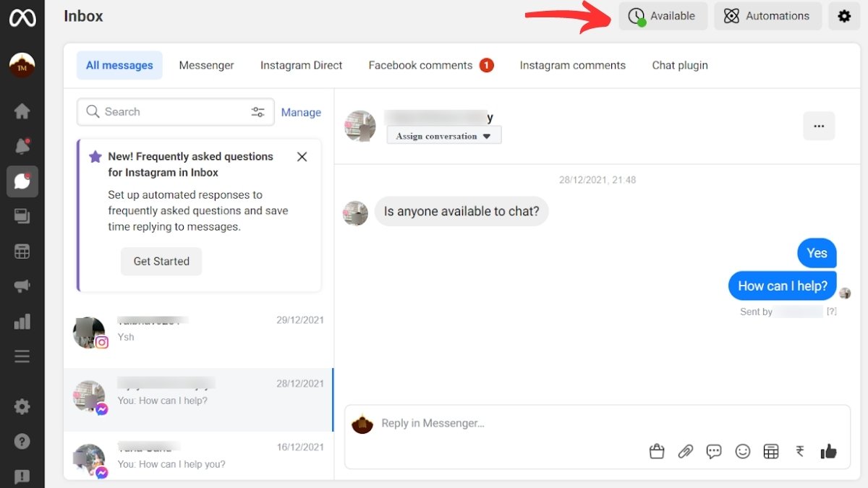Open the emoji picker
The width and height of the screenshot is (868, 488).
point(742,450)
